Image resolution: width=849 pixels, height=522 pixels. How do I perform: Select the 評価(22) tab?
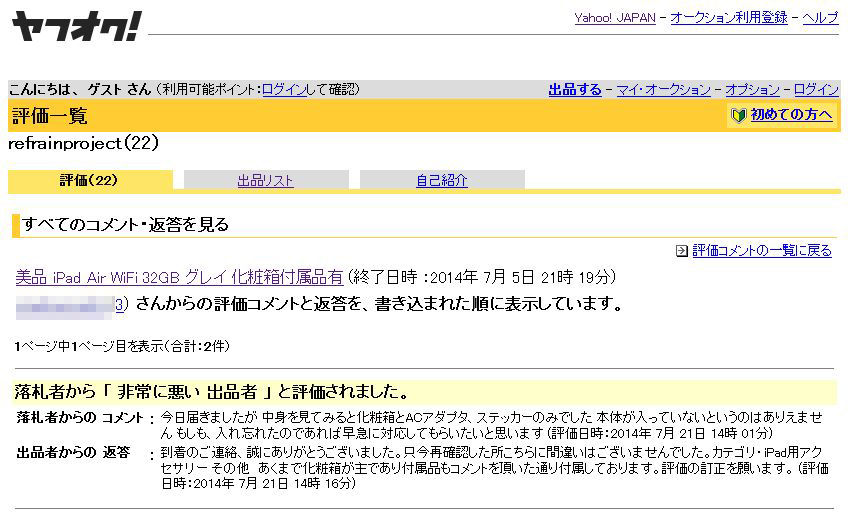coord(90,180)
